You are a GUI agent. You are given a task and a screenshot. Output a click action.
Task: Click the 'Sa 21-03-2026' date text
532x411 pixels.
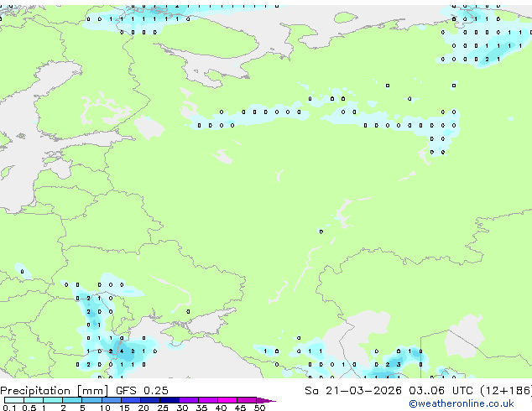353,391
